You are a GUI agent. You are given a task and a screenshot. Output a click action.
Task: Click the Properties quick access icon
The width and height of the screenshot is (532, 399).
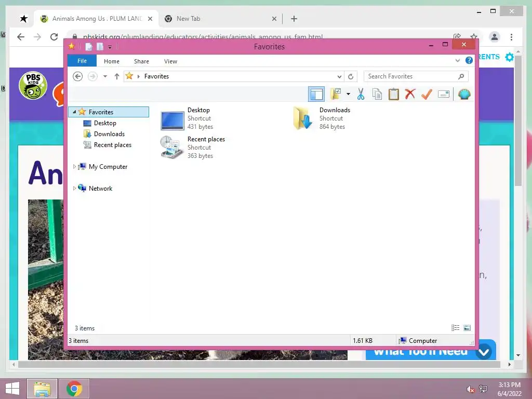point(89,46)
